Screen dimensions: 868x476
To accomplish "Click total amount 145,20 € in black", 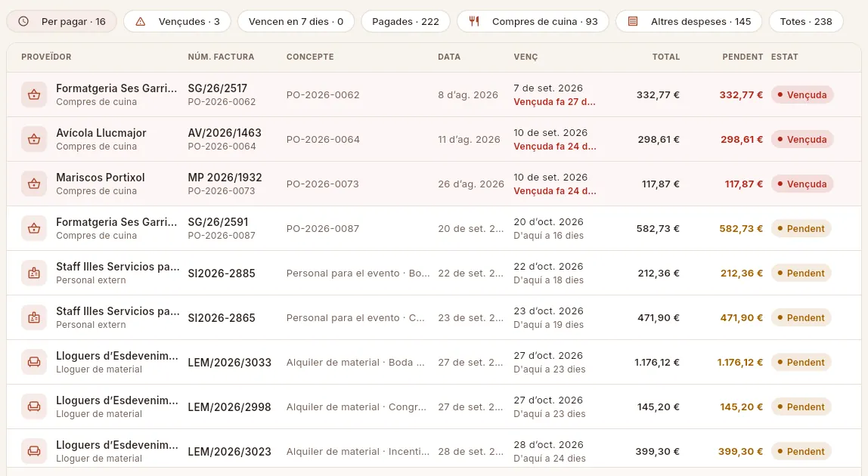I will 659,406.
